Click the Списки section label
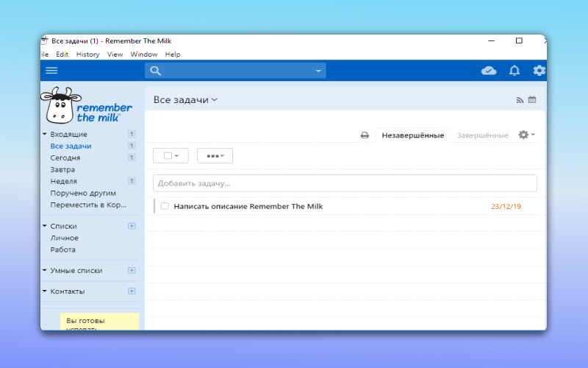The image size is (588, 368). point(63,226)
